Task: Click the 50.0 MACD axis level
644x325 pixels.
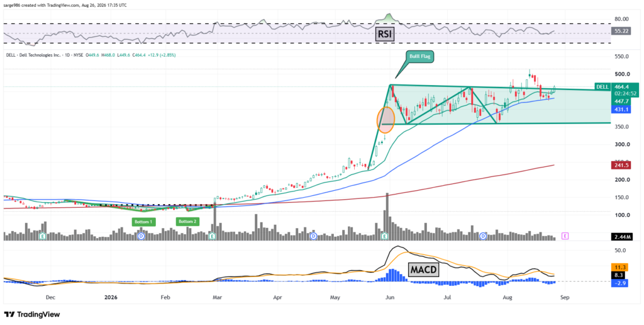Action: tap(620, 250)
